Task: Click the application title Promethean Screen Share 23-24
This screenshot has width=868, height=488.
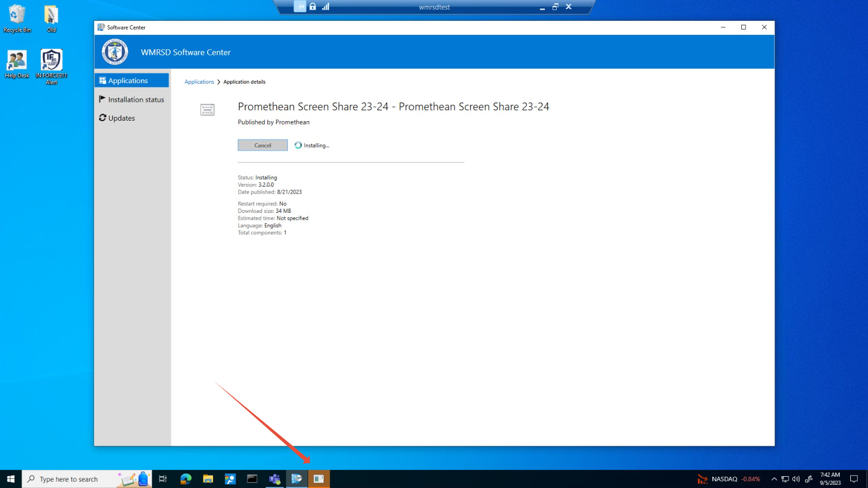Action: click(393, 106)
